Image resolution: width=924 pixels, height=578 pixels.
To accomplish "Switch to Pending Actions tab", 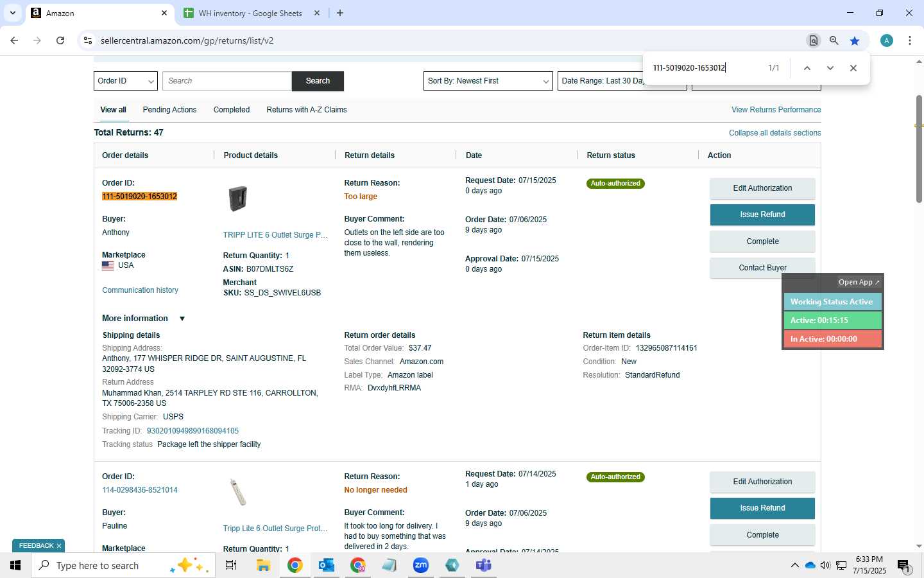I will pyautogui.click(x=169, y=110).
